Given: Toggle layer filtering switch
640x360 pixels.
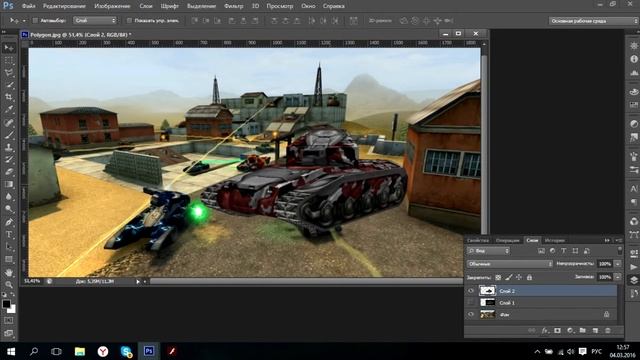Looking at the screenshot, I should pyautogui.click(x=620, y=251).
